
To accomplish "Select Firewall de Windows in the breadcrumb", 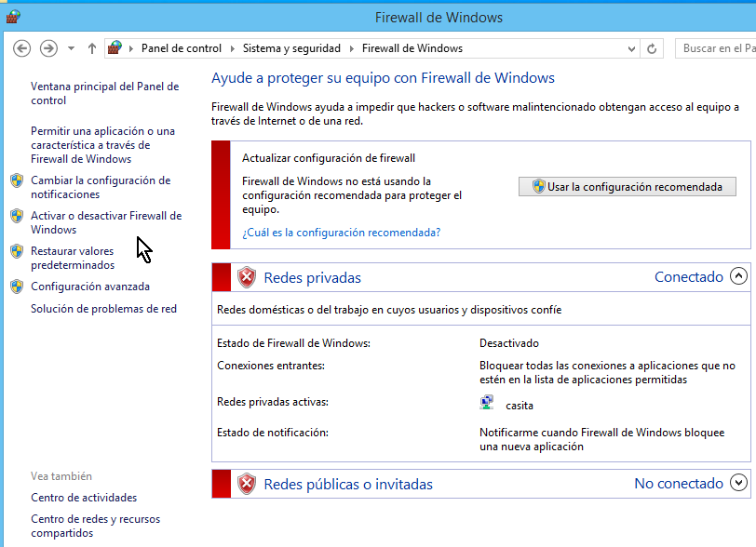I will [x=412, y=48].
